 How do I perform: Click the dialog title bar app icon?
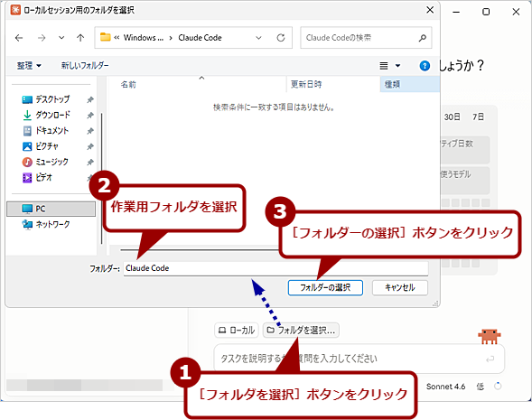(15, 10)
